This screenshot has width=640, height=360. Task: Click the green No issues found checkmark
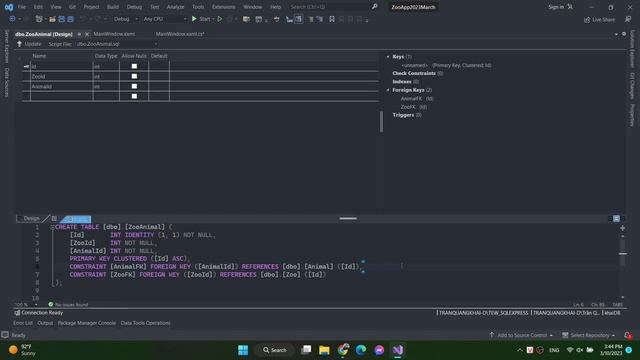click(51, 304)
